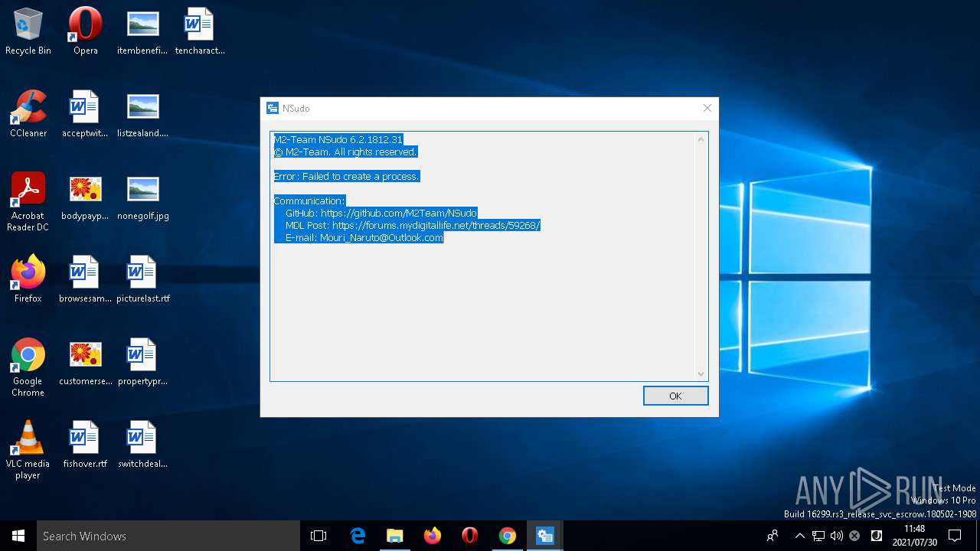
Task: Click the MDL Post URL line
Action: [x=413, y=225]
